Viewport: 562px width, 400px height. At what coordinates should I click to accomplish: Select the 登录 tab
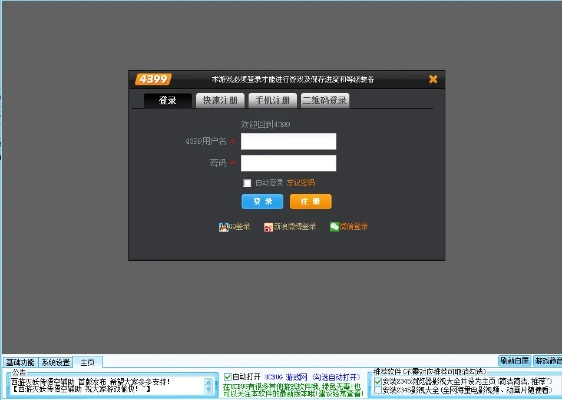click(x=168, y=100)
